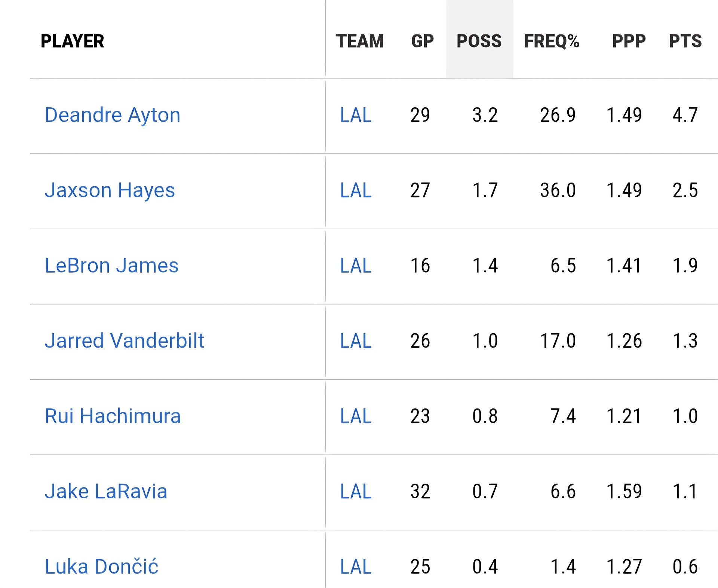Viewport: 718px width, 588px height.
Task: Click LAL team link in Ayton's row
Action: pyautogui.click(x=356, y=115)
